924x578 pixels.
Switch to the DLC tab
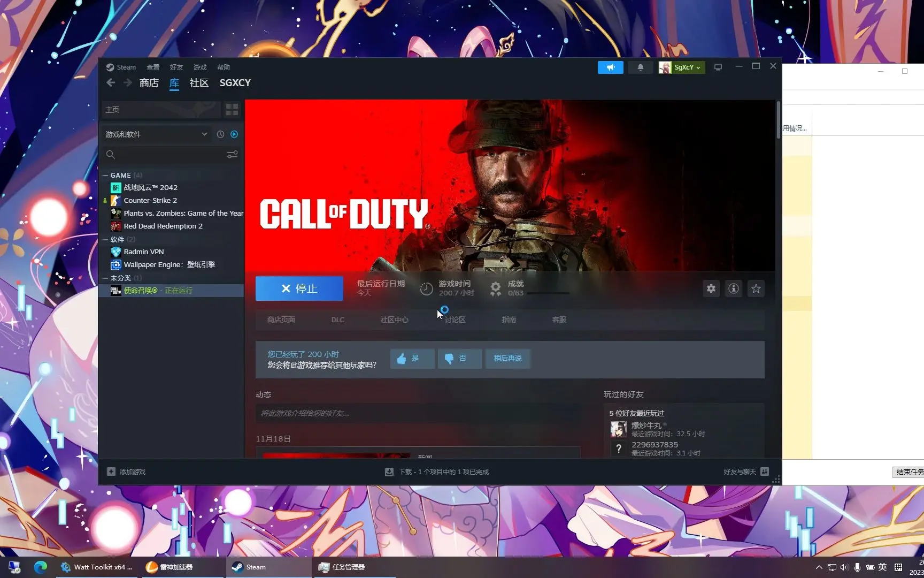coord(337,320)
